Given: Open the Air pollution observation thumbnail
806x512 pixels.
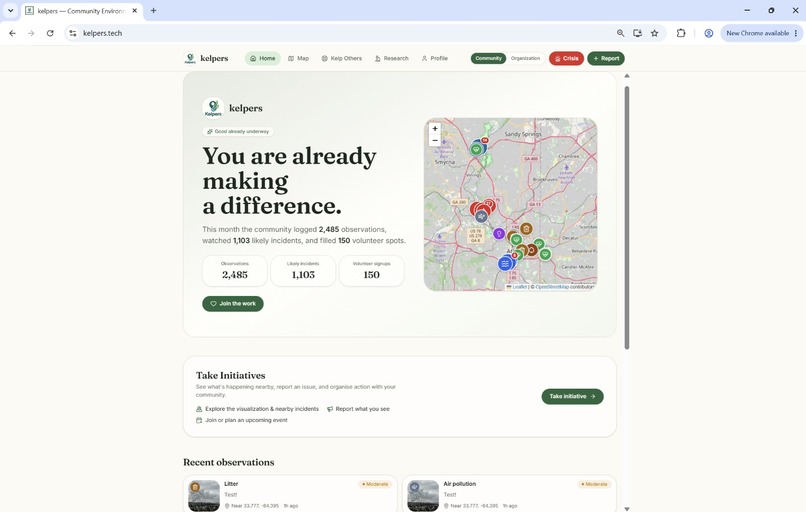Looking at the screenshot, I should point(423,496).
